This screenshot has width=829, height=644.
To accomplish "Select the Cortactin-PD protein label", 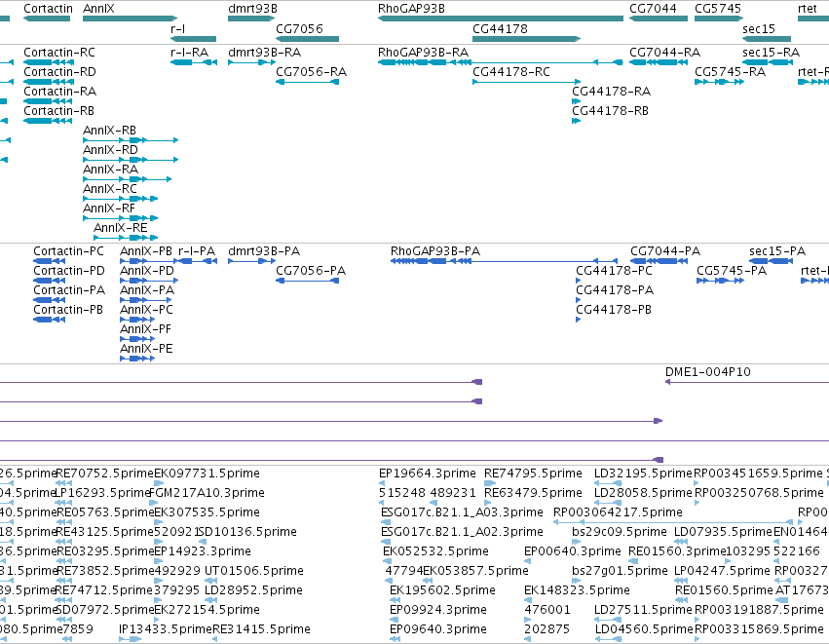I will [x=69, y=271].
